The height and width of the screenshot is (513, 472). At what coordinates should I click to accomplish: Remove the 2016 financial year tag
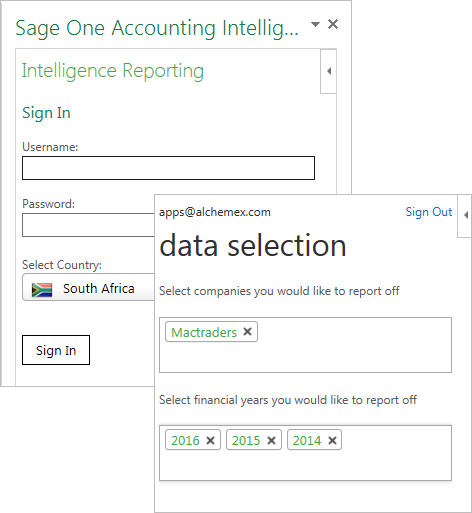[x=210, y=440]
